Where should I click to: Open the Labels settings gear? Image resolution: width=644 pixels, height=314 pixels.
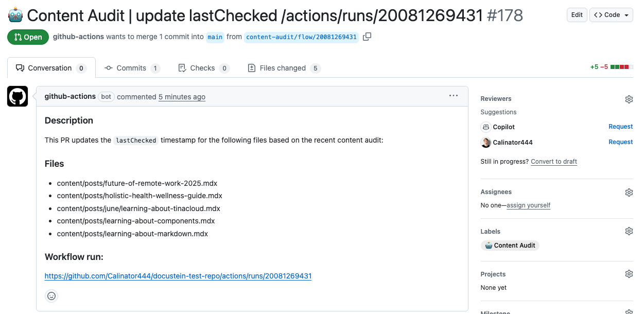629,231
